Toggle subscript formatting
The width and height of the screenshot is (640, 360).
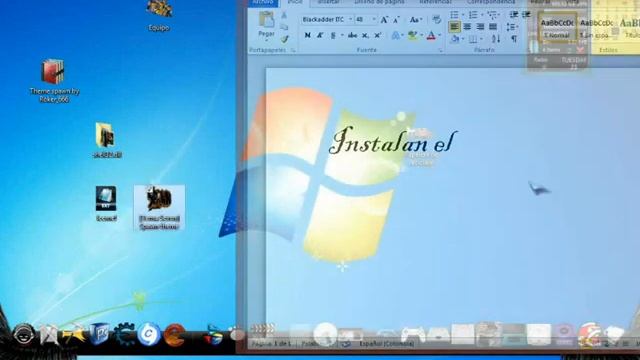(x=365, y=36)
